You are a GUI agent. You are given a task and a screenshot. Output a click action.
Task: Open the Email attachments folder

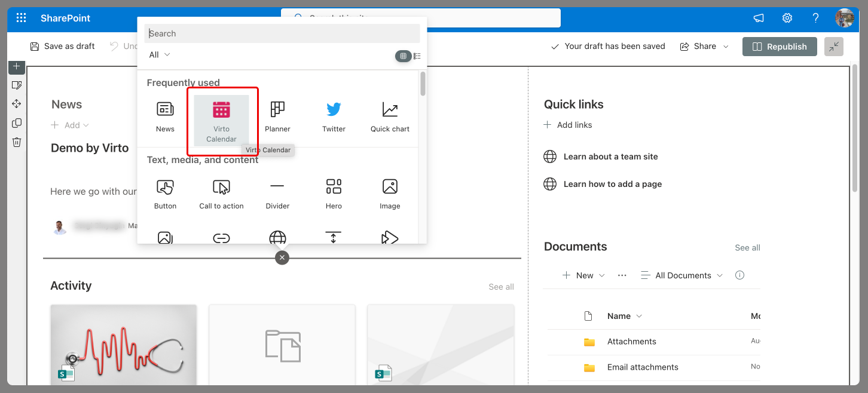coord(643,367)
